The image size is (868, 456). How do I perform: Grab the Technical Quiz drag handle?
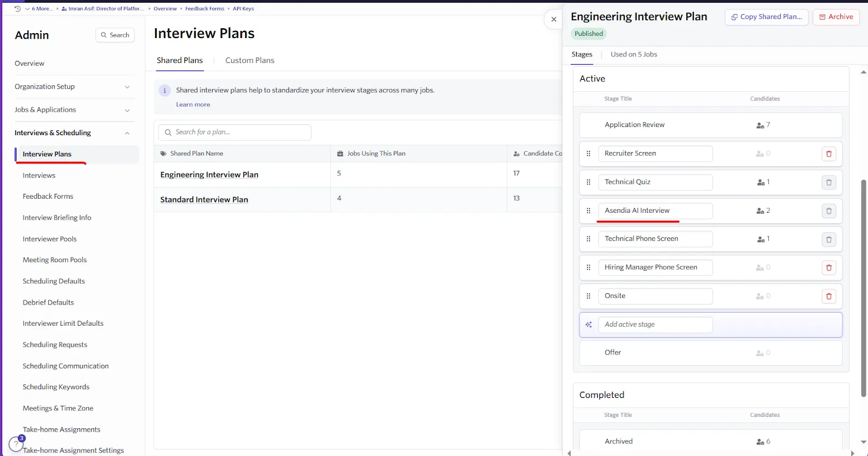point(589,182)
